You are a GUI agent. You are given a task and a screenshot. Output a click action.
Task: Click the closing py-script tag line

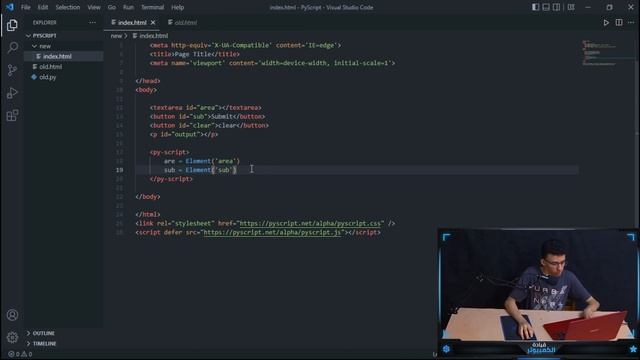[x=171, y=179]
